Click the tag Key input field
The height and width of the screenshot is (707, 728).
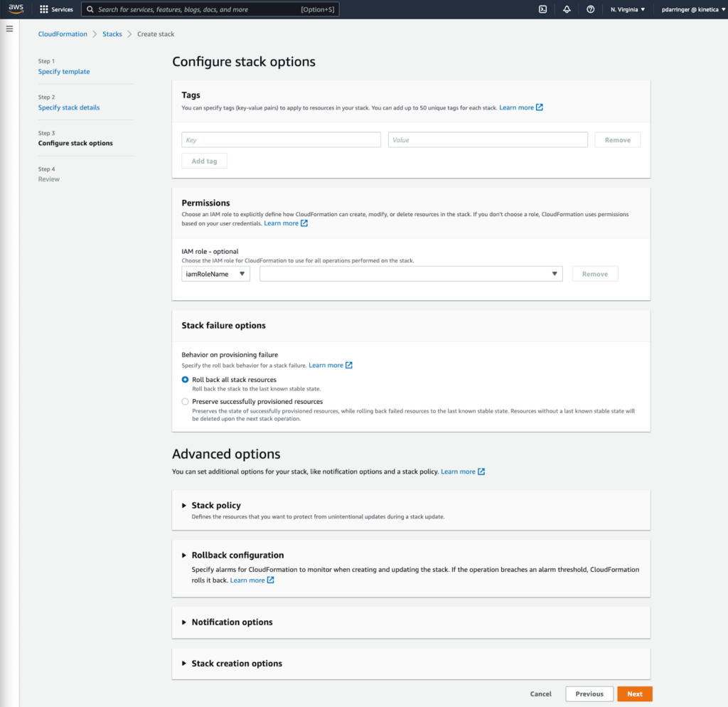(x=281, y=140)
